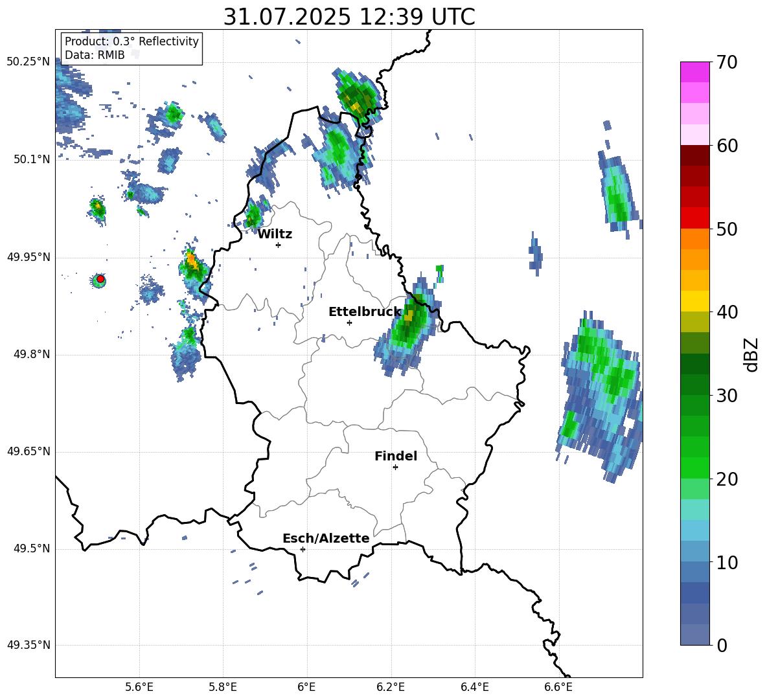Click the Esch/Alzette station label
This screenshot has height=700, width=767.
click(326, 538)
